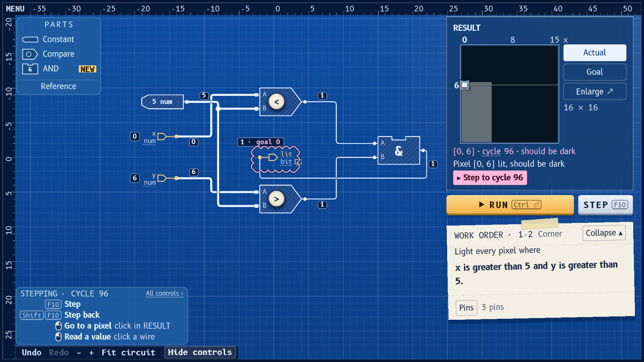The height and width of the screenshot is (362, 644).
Task: Click the AND gate ampersand node
Action: [399, 151]
